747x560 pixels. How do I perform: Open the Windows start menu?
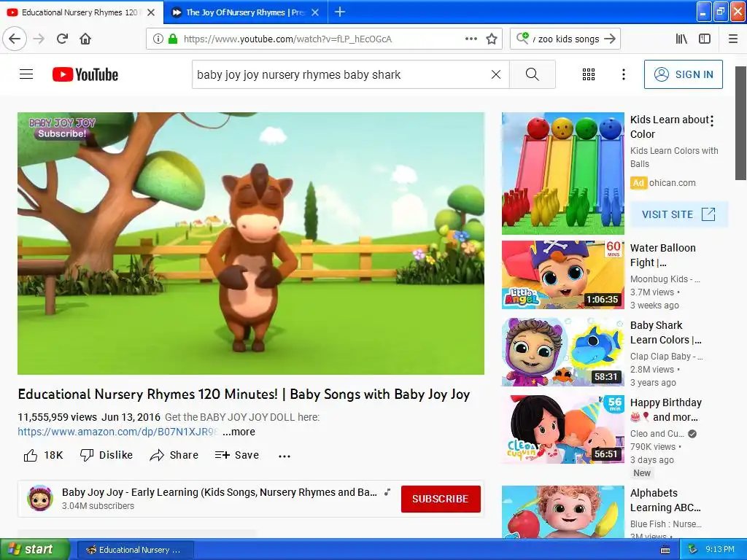tap(34, 549)
